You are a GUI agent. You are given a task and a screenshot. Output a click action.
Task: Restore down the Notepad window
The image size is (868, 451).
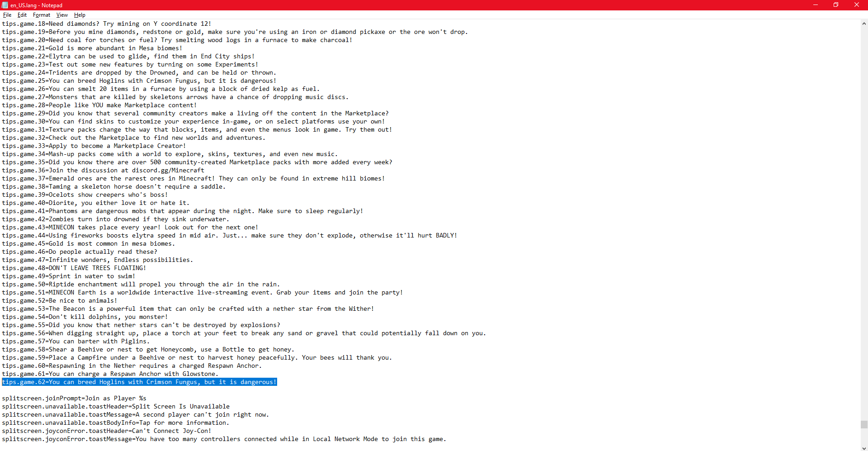836,5
